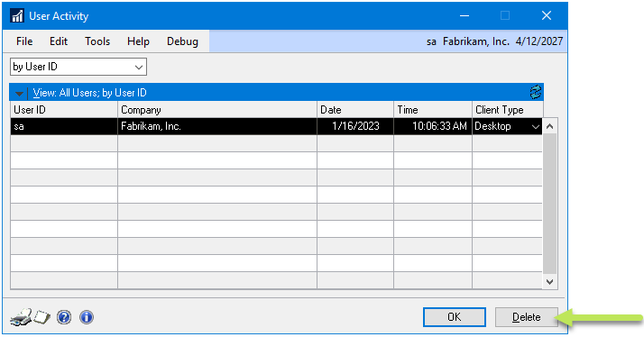Open the Debug menu
644x337 pixels.
click(x=182, y=41)
